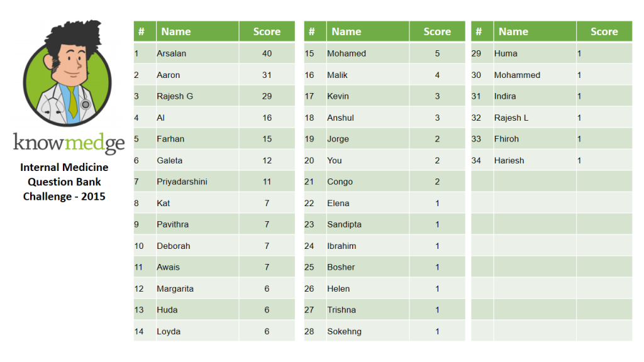Select the Mohamed name at rank 15
The image size is (644, 362).
(x=347, y=53)
